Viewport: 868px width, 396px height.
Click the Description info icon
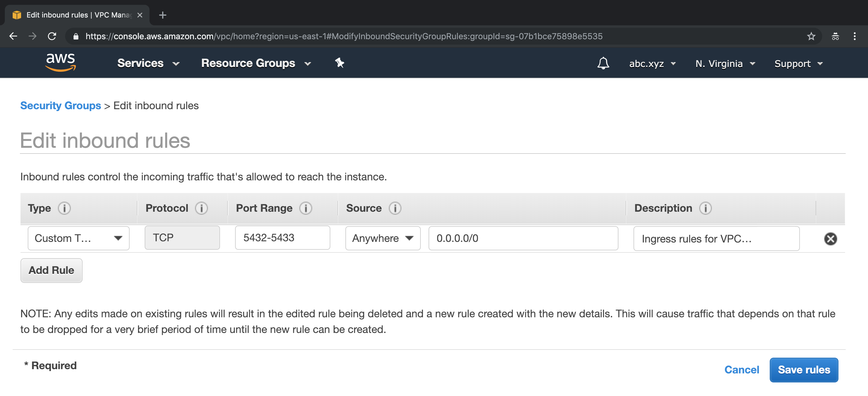(705, 208)
